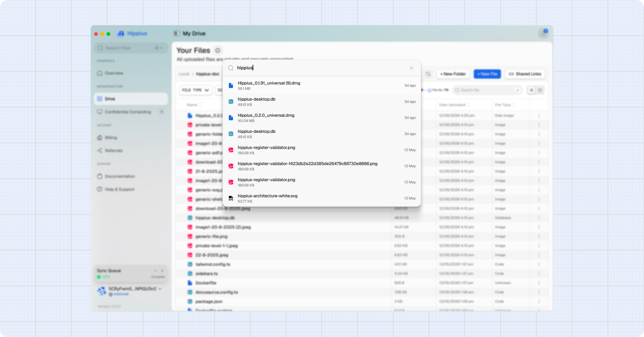Click the New Folder button
The height and width of the screenshot is (337, 644).
coord(453,74)
